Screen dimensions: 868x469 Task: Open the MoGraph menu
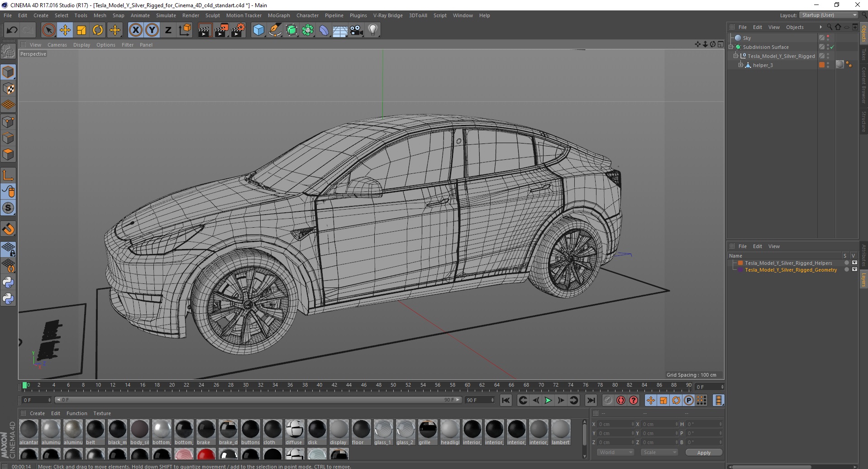click(x=279, y=15)
